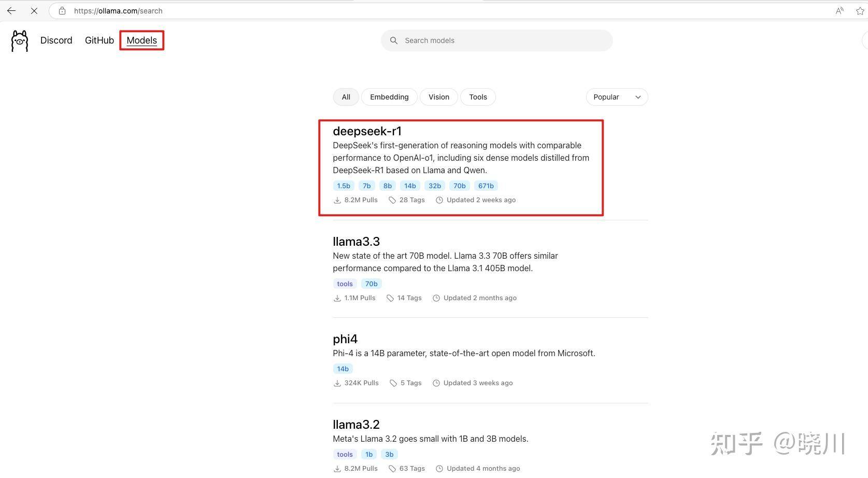Viewport: 868px width, 478px height.
Task: Click tag icon beside 14 Tags
Action: pos(390,298)
